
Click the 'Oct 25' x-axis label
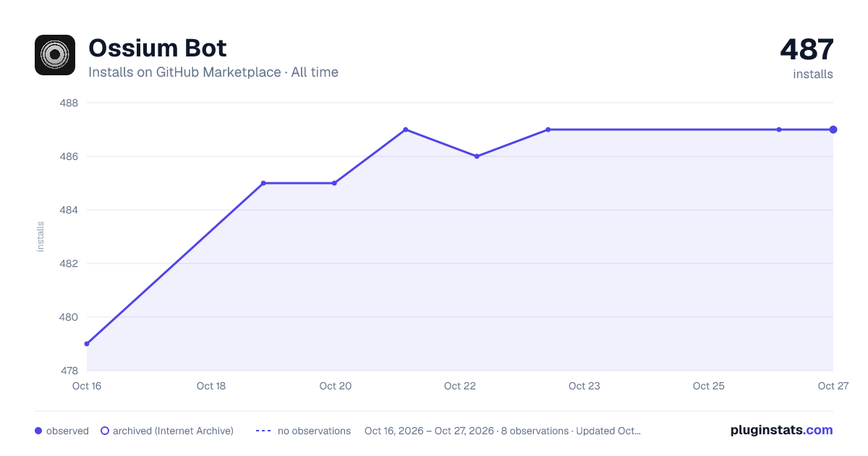click(709, 386)
